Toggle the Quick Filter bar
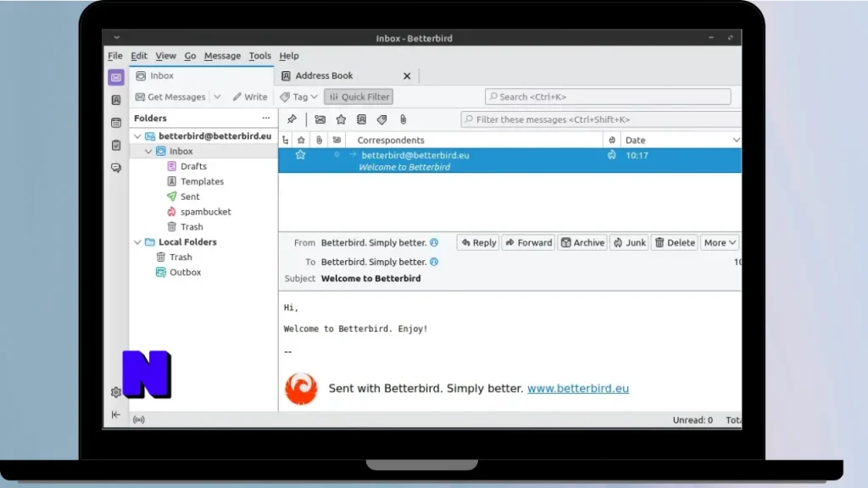Viewport: 868px width, 488px height. pos(359,97)
